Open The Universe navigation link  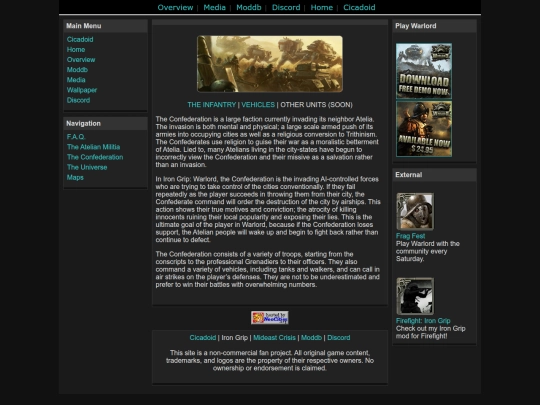coord(87,167)
